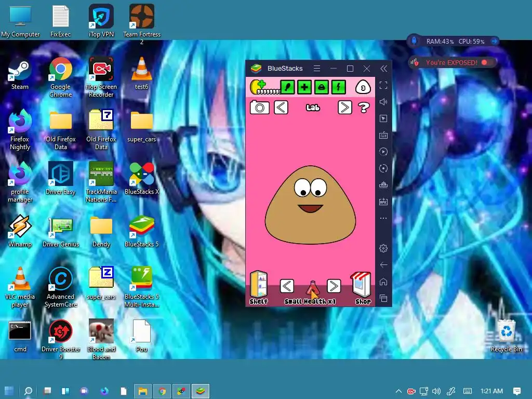This screenshot has height=399, width=532.
Task: Open taskbar Search
Action: tap(28, 391)
